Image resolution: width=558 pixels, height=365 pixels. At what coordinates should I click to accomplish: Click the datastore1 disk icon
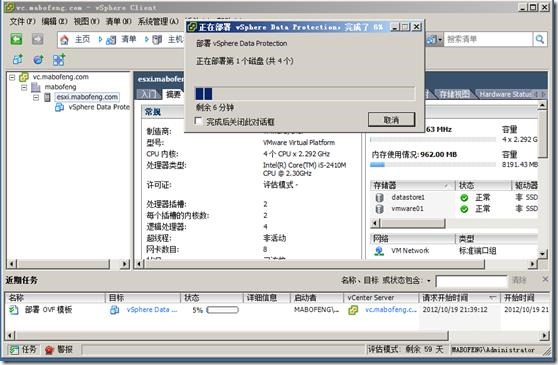[x=380, y=197]
